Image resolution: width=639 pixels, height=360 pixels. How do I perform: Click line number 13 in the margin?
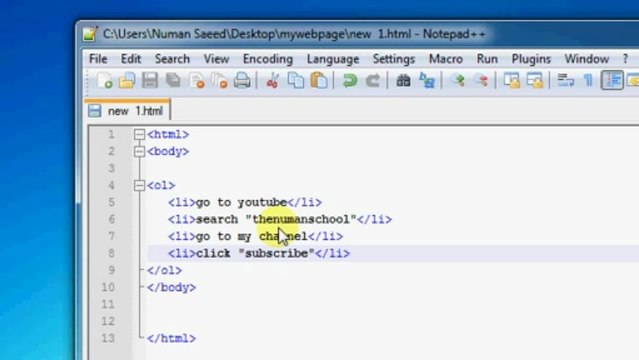point(108,338)
